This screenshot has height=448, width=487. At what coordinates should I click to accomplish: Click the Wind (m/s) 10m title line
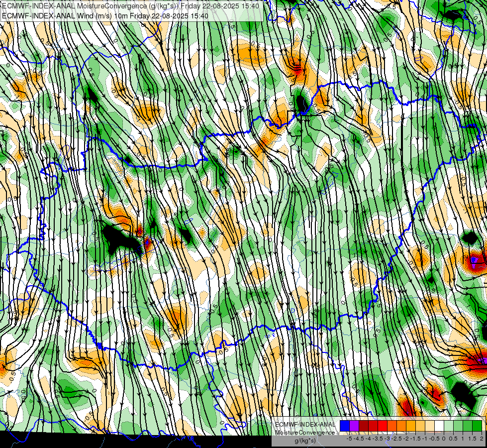click(105, 15)
